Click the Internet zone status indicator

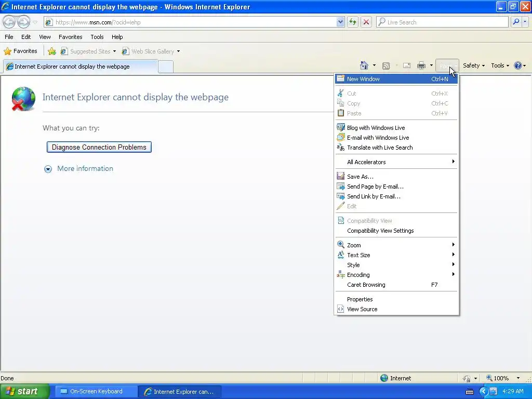[395, 378]
